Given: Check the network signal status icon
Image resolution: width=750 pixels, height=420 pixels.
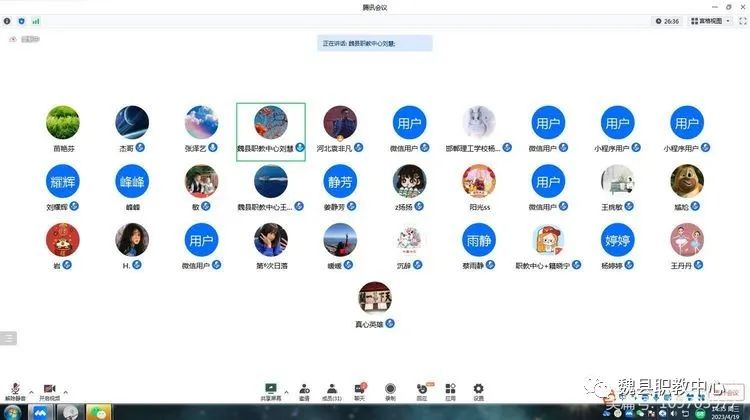Looking at the screenshot, I should click(36, 20).
